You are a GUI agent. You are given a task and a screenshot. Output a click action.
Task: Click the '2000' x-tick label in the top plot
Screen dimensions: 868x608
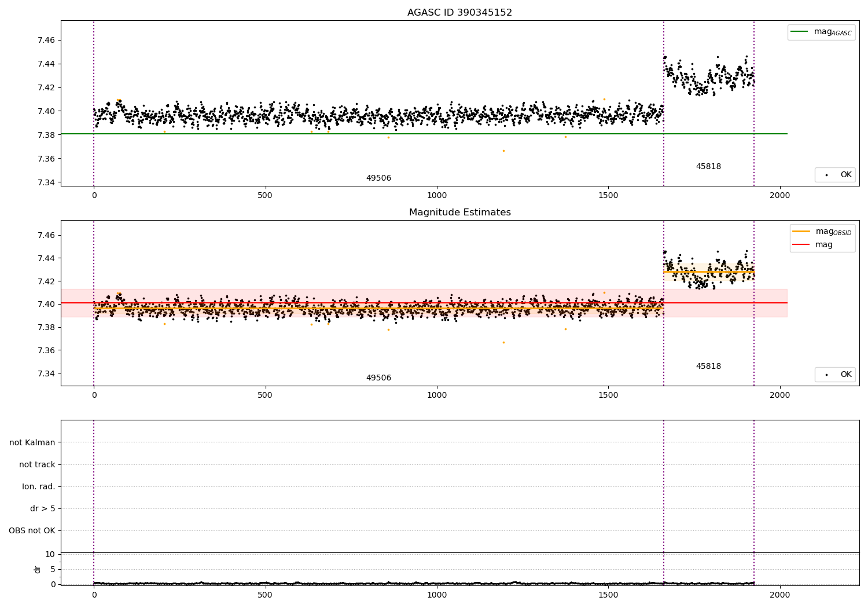779,196
